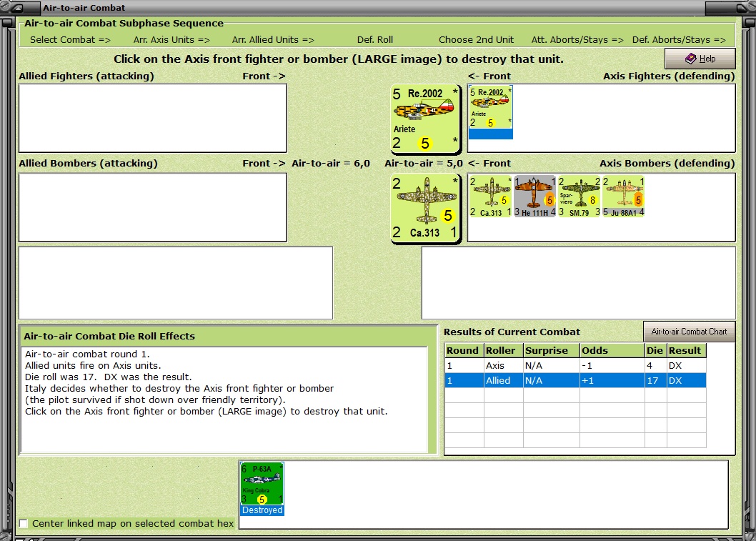Click the Odds +1 cell

(612, 380)
